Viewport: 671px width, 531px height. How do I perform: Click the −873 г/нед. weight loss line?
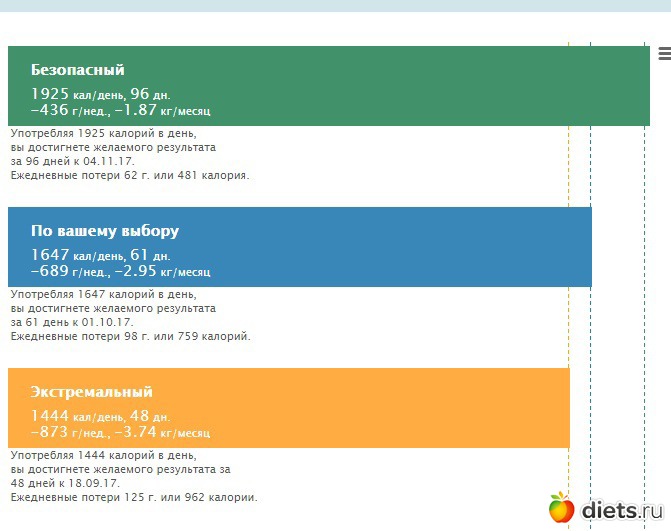120,433
